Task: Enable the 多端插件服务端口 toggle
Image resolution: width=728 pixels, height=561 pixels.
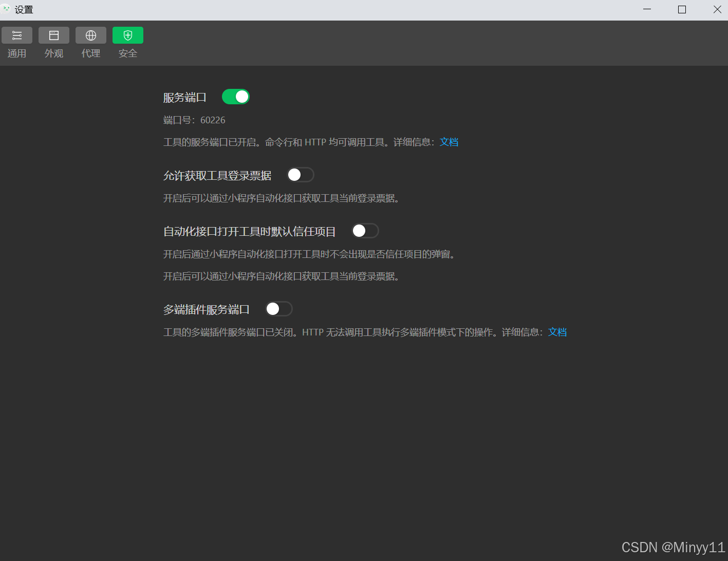Action: click(279, 309)
